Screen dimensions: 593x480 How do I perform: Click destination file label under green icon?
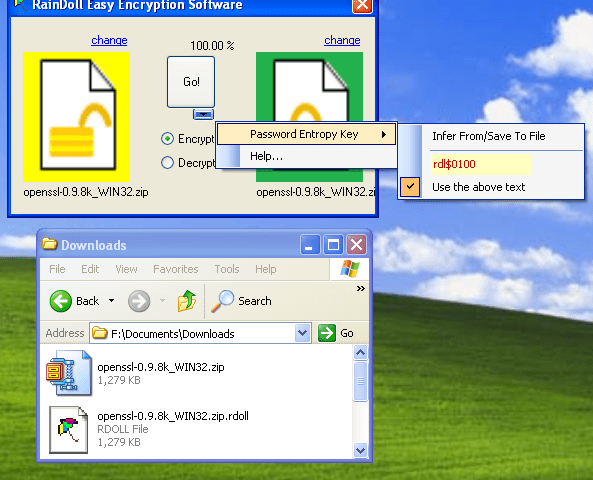pyautogui.click(x=316, y=192)
